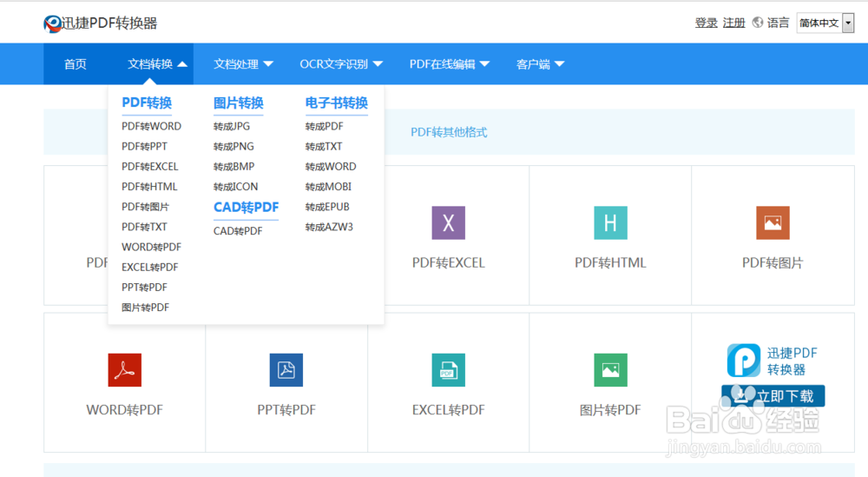Click the PDF转EXCEL tile label
This screenshot has width=868, height=477.
449,262
